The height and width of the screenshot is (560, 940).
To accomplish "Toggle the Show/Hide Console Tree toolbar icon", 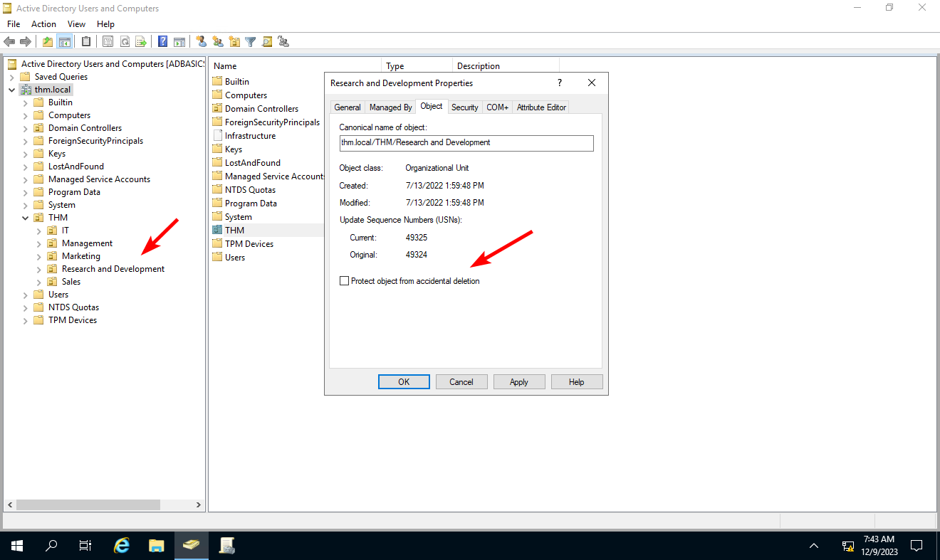I will point(64,42).
